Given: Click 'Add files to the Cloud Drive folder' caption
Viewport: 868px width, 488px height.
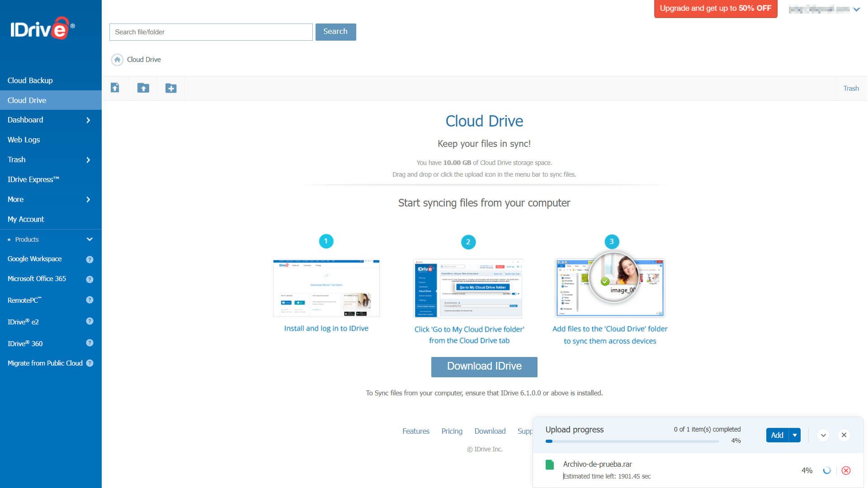Looking at the screenshot, I should click(610, 335).
